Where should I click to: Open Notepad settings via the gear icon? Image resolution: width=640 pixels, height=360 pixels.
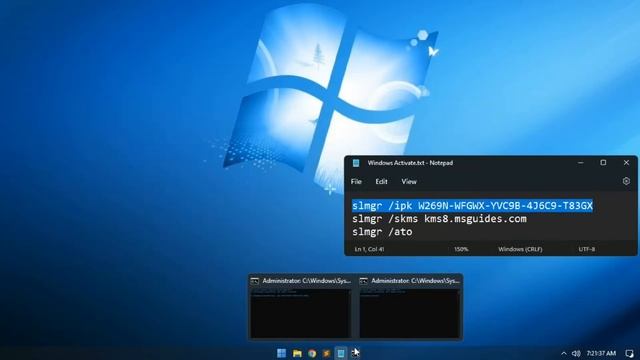pos(626,181)
